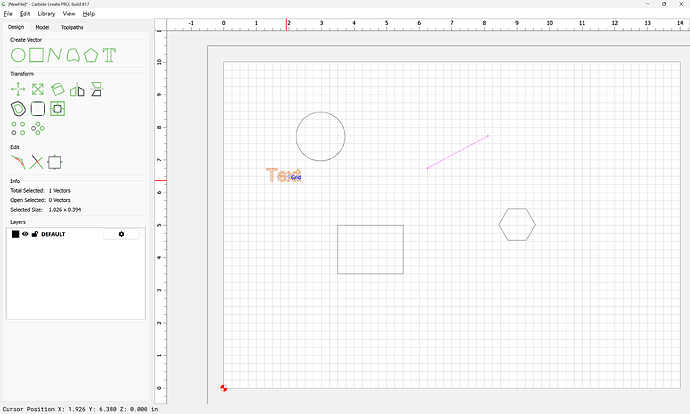Screen dimensions: 690x414
Task: Open the Library menu
Action: pos(46,14)
